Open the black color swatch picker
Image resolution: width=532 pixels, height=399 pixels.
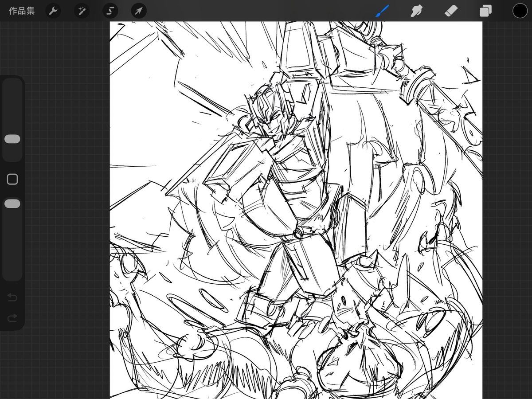[x=520, y=11]
